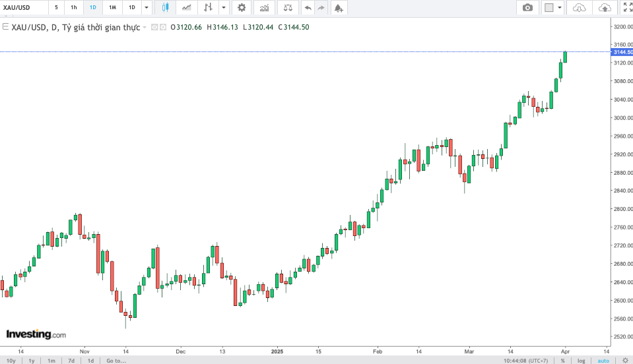Click the 2025 time axis label
This screenshot has height=364, width=633.
pos(277,351)
